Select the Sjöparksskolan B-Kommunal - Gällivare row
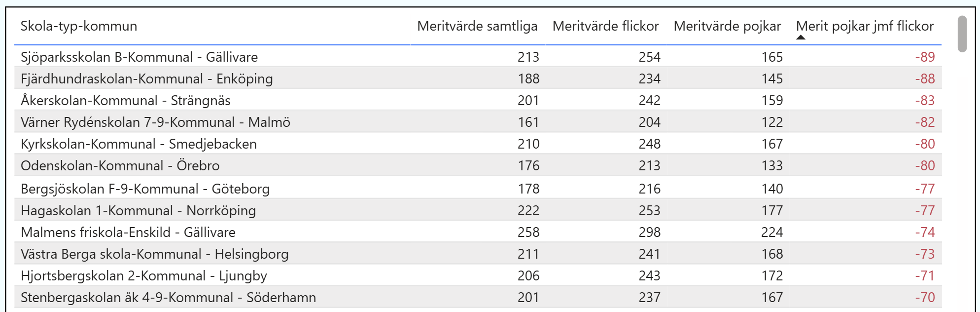 [139, 57]
